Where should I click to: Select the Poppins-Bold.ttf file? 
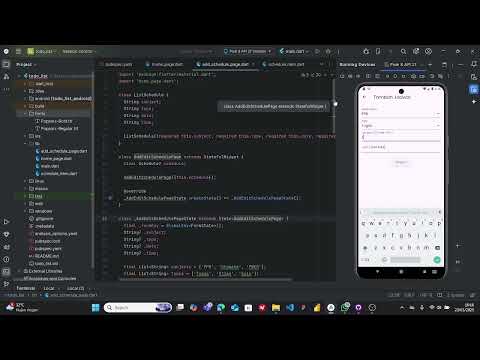[53, 121]
